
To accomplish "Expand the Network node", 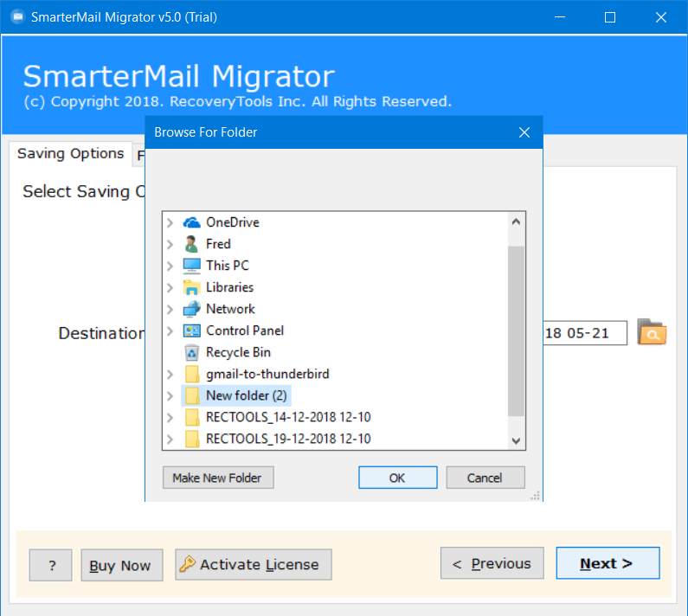I will click(x=170, y=310).
